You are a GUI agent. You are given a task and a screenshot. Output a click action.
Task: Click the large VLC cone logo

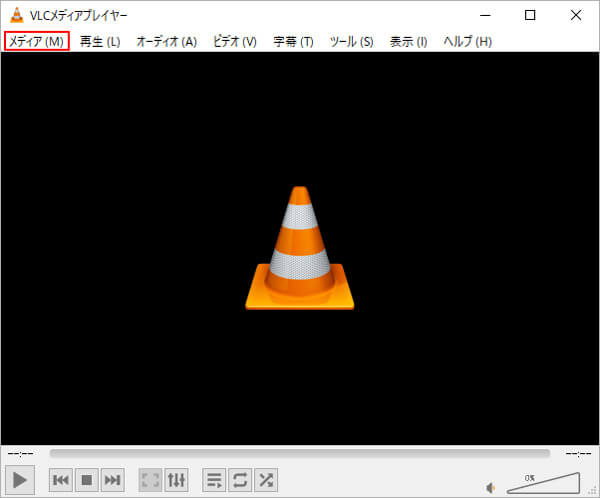pyautogui.click(x=300, y=248)
